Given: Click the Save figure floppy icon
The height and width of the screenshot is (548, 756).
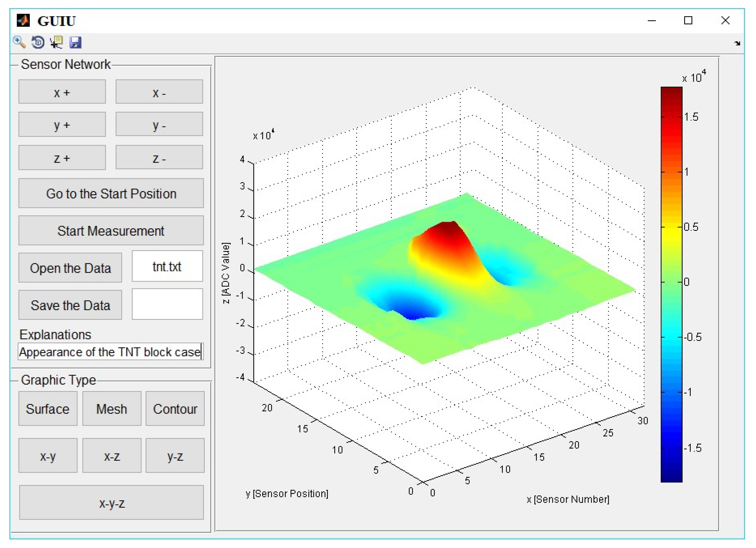Looking at the screenshot, I should coord(75,42).
